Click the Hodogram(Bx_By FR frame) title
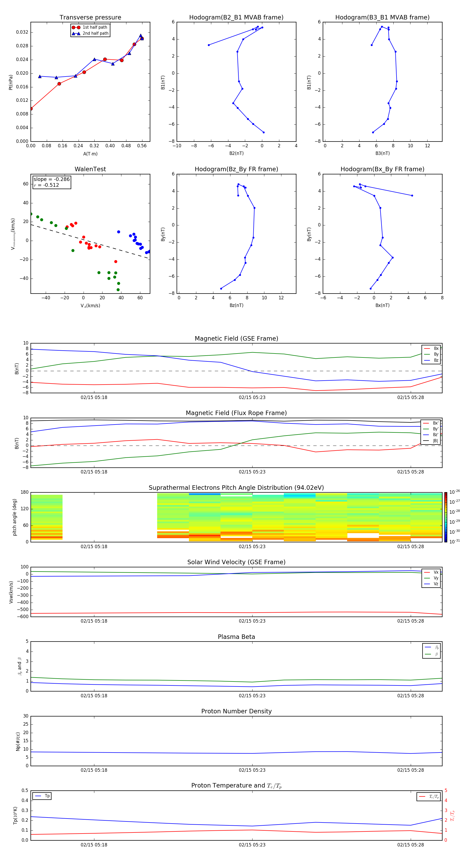This screenshot has height=868, width=473. pyautogui.click(x=382, y=169)
